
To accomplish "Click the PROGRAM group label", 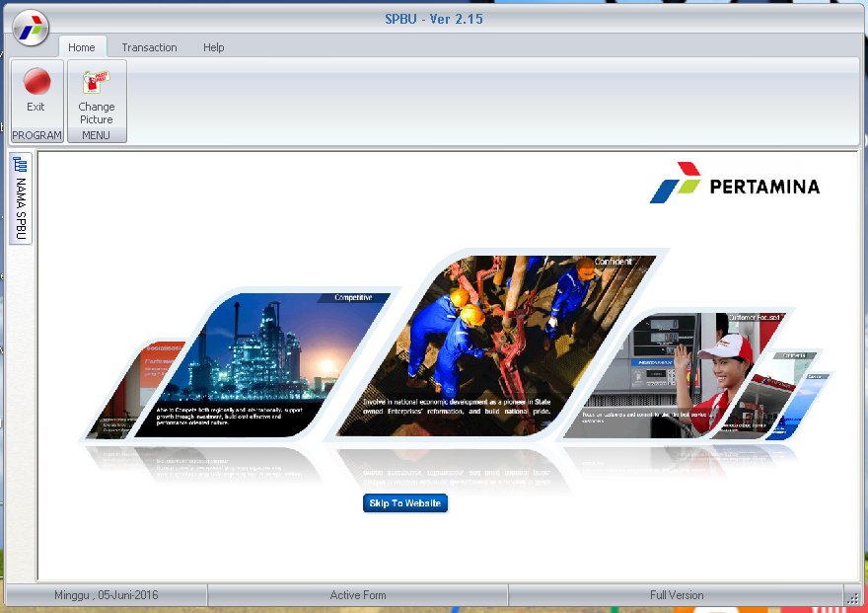I will click(x=36, y=135).
